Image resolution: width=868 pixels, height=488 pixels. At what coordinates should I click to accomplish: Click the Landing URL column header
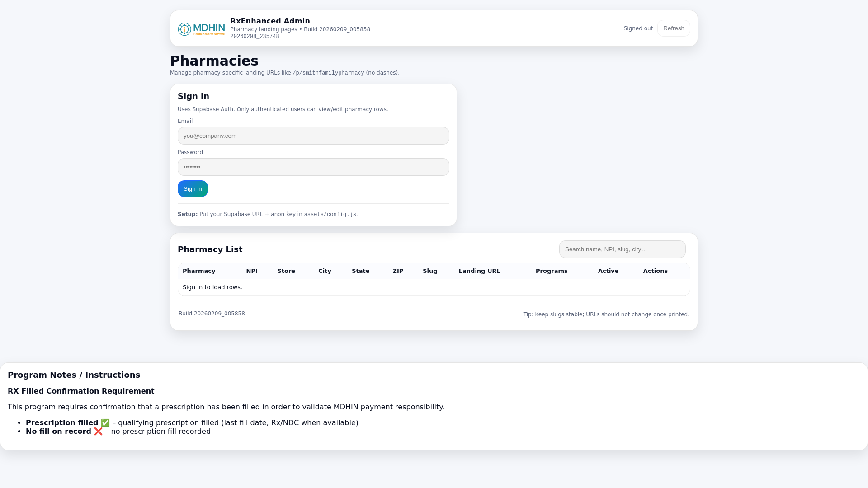tap(480, 271)
